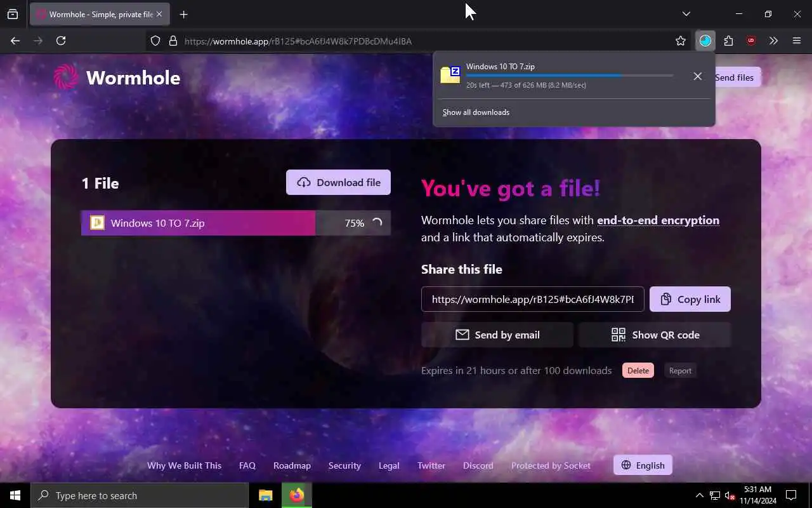Click the address bar URL field
This screenshot has height=508, width=812.
click(x=419, y=41)
